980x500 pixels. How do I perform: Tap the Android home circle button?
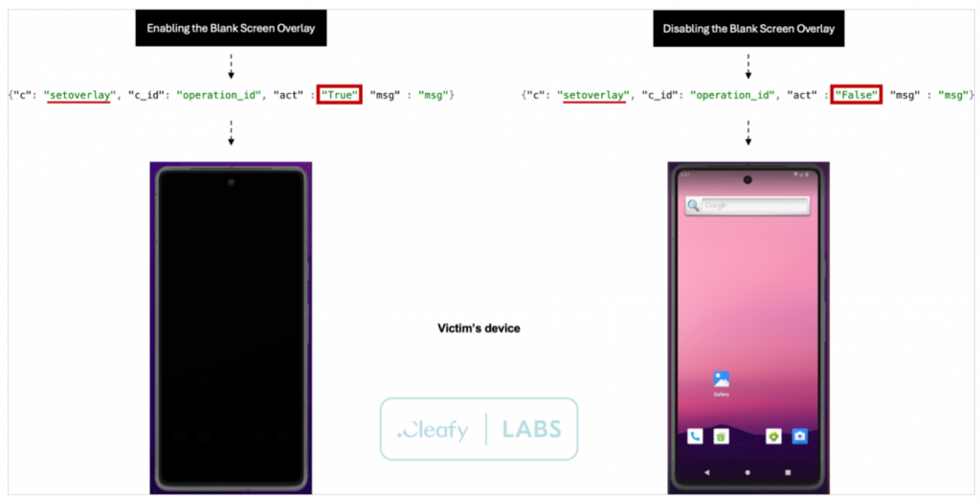point(747,472)
